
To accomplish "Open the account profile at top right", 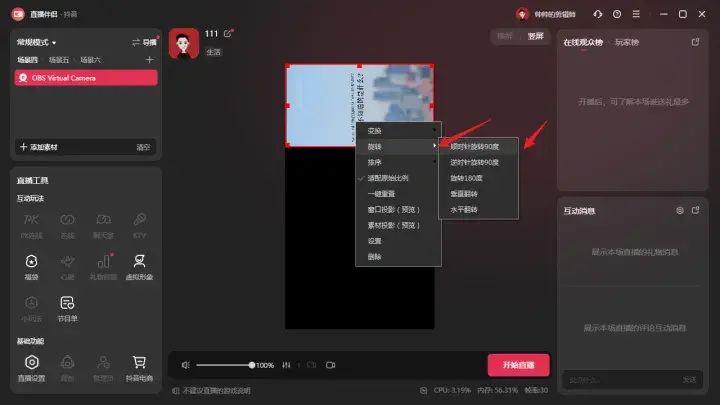I will 546,14.
